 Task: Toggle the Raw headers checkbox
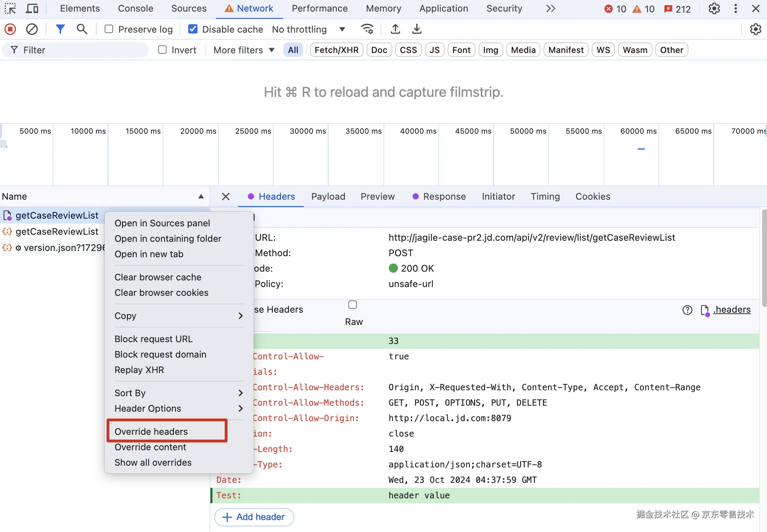coord(353,305)
